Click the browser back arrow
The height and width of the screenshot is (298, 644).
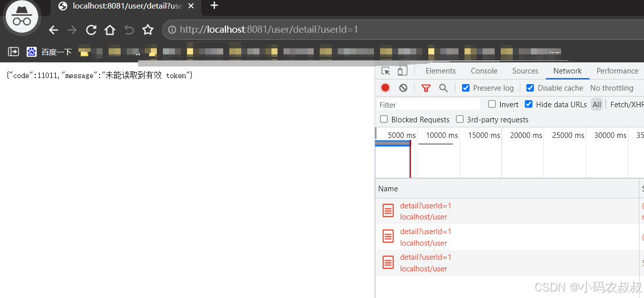coord(54,30)
